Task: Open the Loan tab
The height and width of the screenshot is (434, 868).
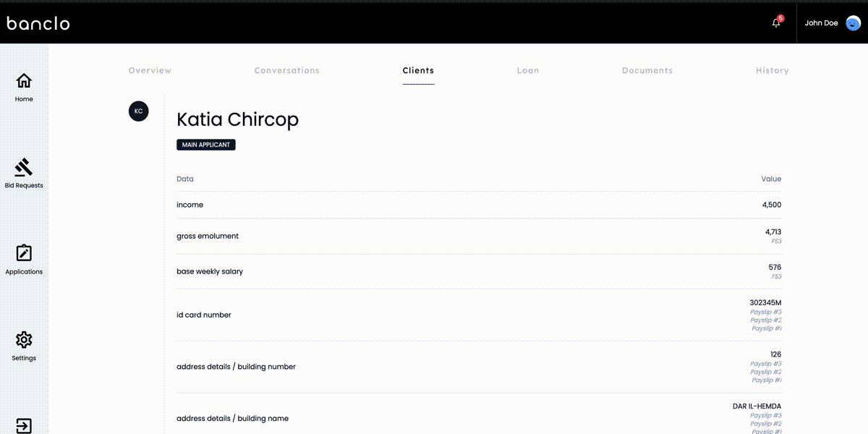Action: pos(528,70)
